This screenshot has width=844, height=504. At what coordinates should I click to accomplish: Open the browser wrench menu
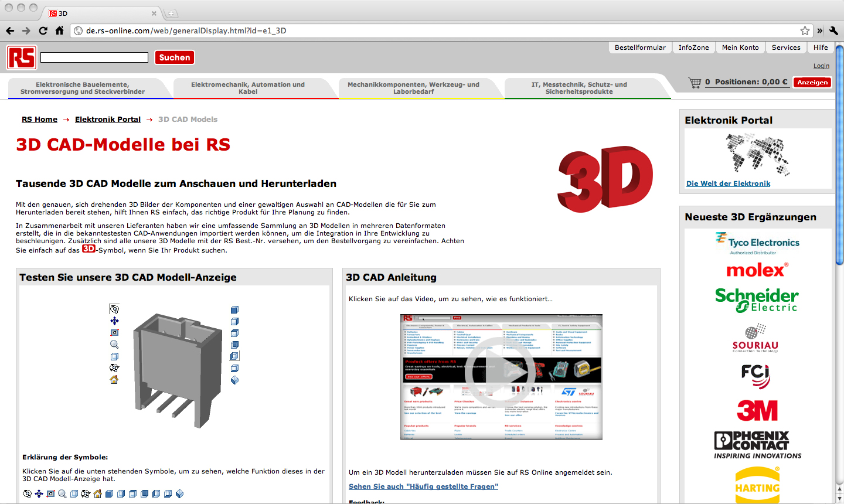[834, 30]
